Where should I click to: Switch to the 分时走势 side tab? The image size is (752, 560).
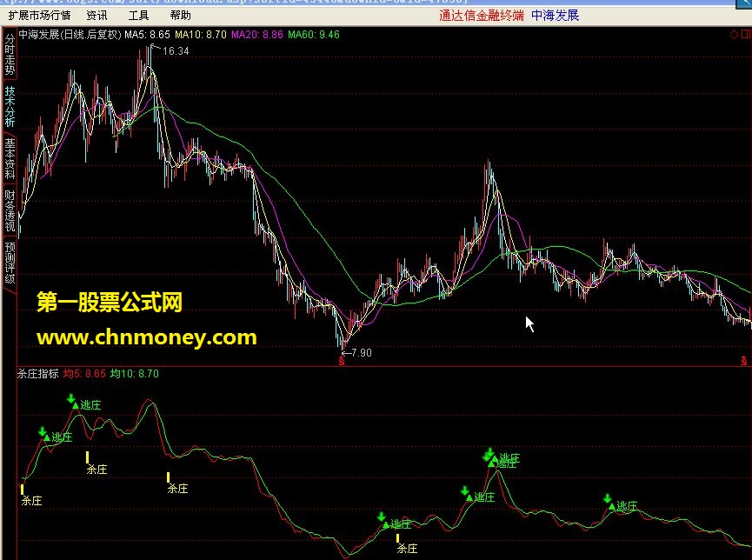pos(10,54)
